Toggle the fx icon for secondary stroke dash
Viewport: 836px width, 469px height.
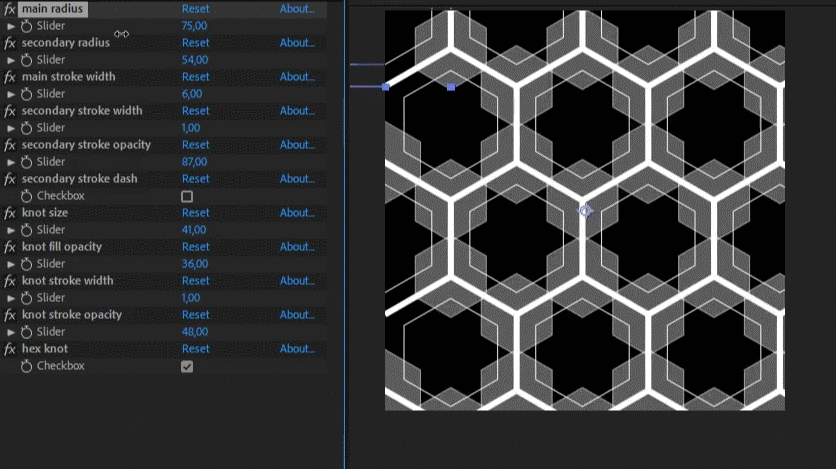(10, 180)
